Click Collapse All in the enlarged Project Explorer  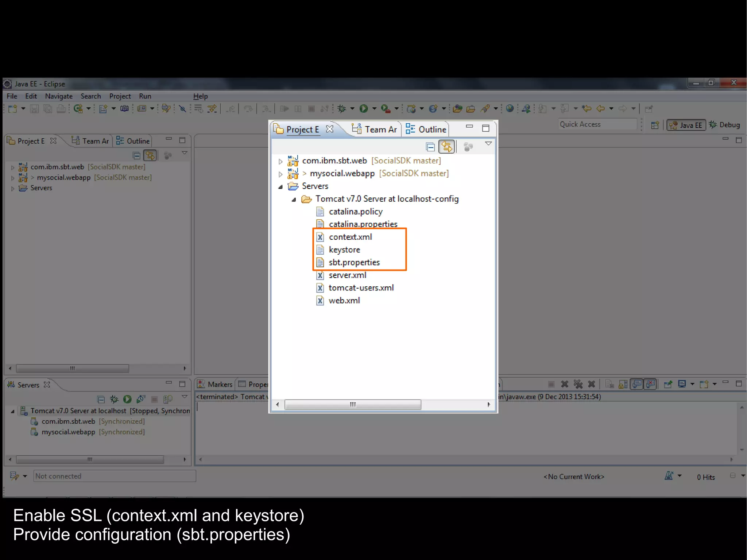430,147
